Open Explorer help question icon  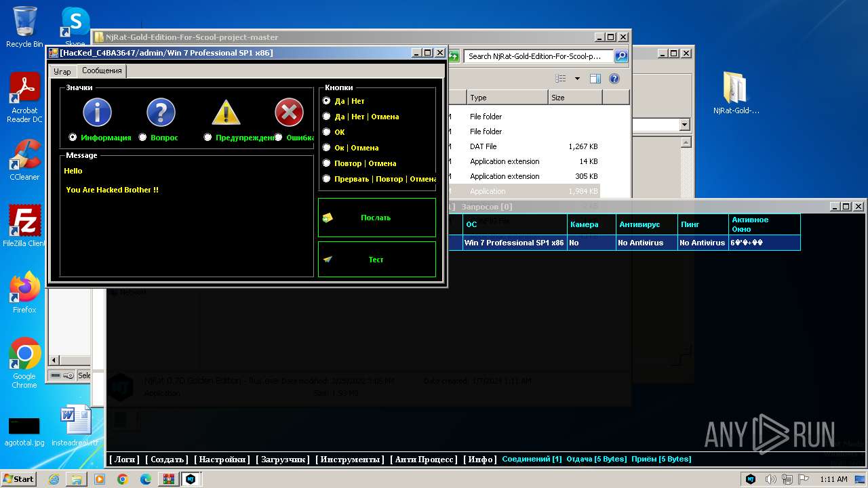614,79
